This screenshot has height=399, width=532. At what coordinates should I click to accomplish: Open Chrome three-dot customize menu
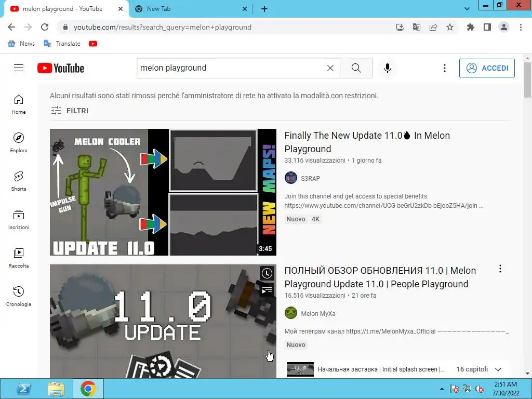coord(521,27)
